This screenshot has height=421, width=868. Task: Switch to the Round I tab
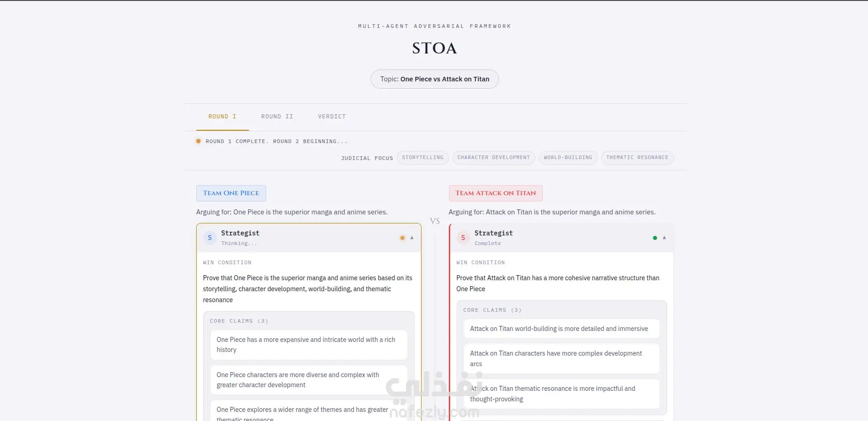222,117
